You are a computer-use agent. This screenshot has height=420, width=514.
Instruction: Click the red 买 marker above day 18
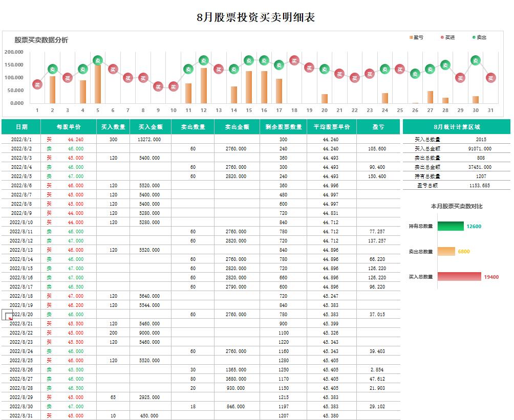pos(294,60)
